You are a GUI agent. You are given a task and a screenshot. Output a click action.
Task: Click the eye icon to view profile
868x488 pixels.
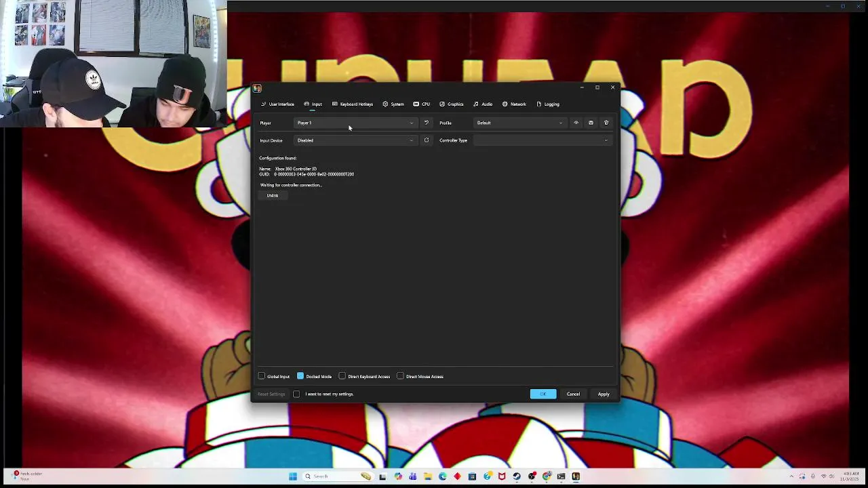pos(576,123)
